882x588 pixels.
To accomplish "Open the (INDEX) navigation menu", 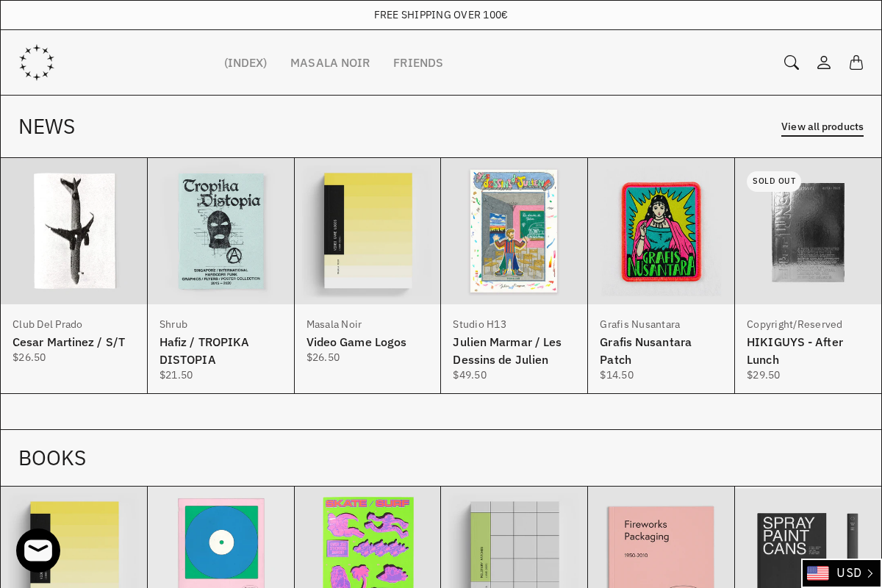I will 245,62.
